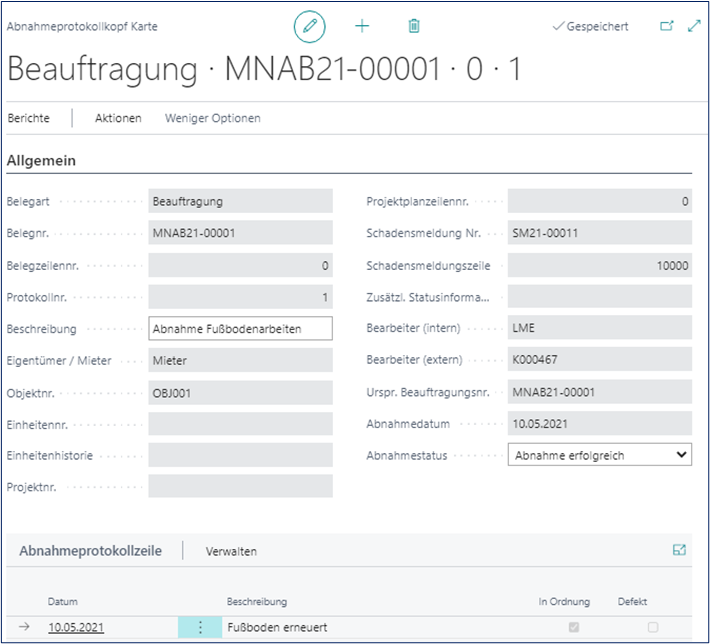The width and height of the screenshot is (710, 644).
Task: Open the Abnahmestatus dropdown
Action: click(599, 455)
